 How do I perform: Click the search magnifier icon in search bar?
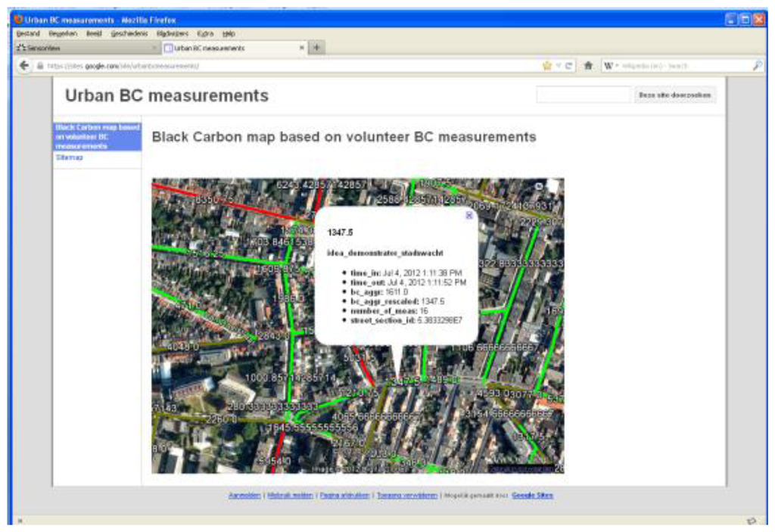click(757, 66)
